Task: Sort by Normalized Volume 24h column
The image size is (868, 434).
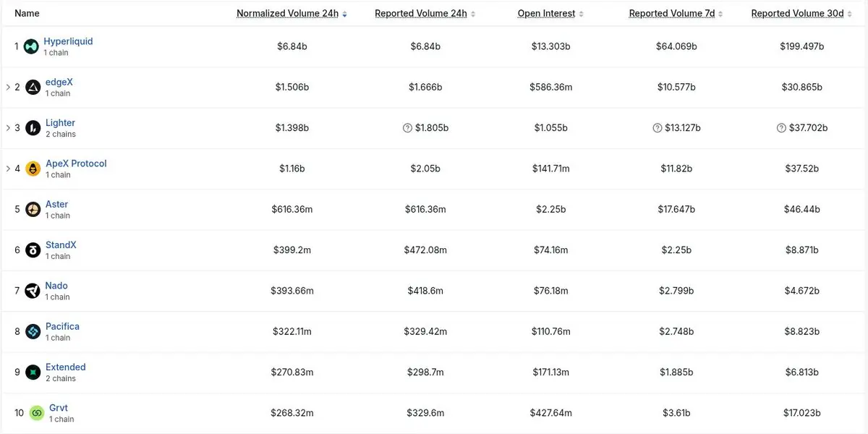Action: [292, 14]
